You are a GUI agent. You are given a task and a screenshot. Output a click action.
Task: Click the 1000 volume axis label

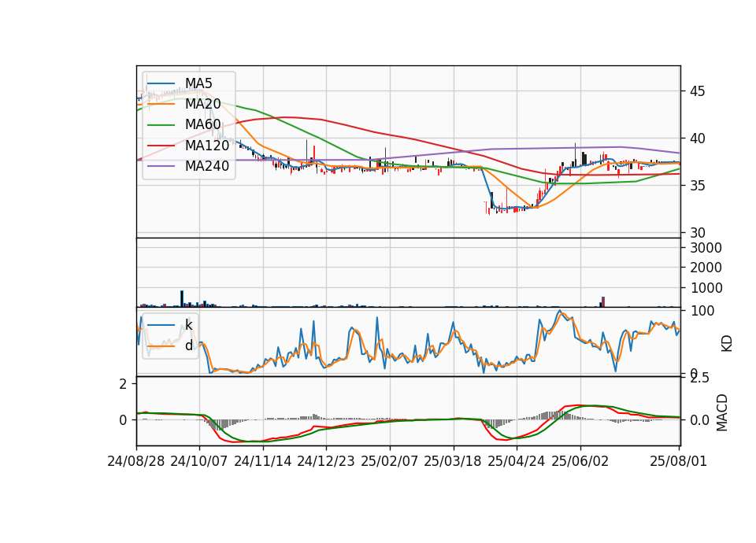tap(706, 288)
